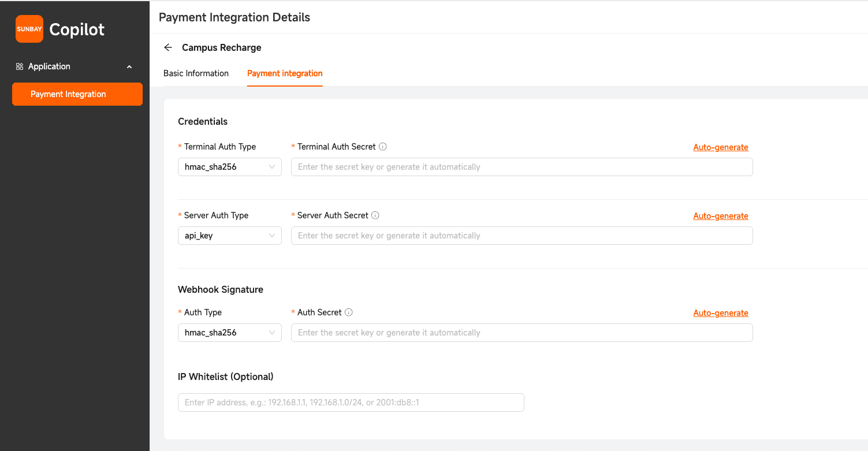Image resolution: width=868 pixels, height=451 pixels.
Task: Auto-generate the Server Auth Secret
Action: 720,215
